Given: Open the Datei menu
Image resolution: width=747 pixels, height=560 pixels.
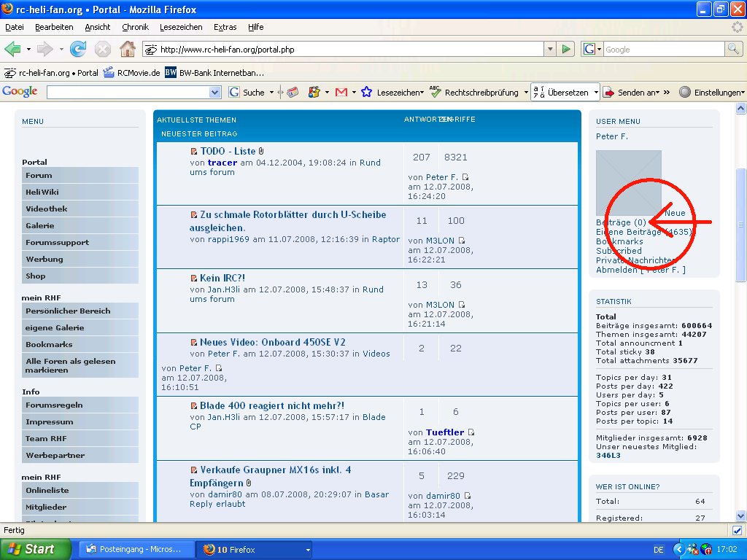Looking at the screenshot, I should point(15,27).
